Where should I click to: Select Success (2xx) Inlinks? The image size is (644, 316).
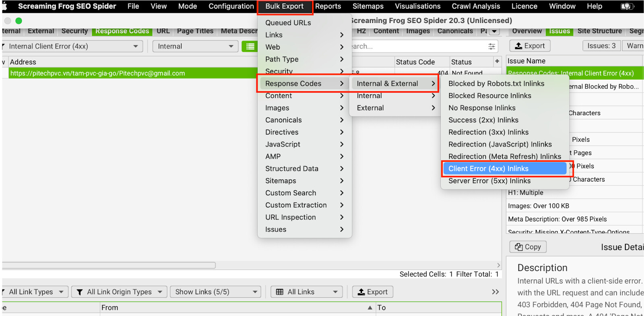pyautogui.click(x=505, y=120)
